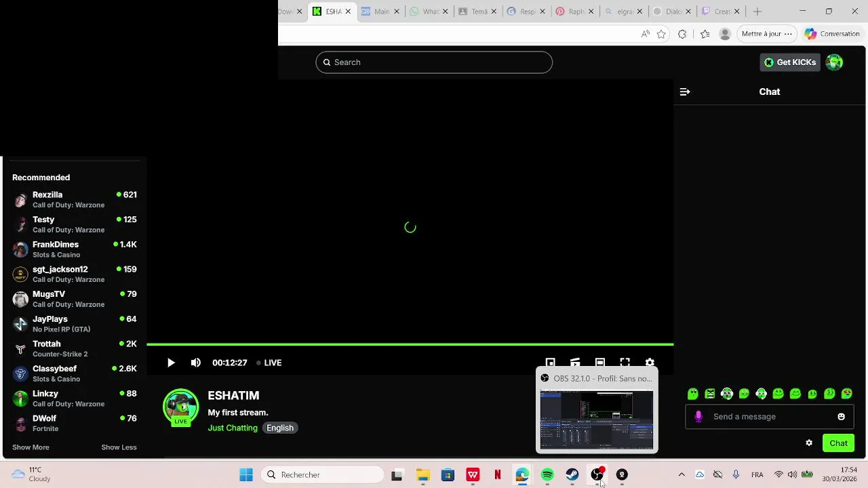Add page to favorites star icon

pos(661,34)
